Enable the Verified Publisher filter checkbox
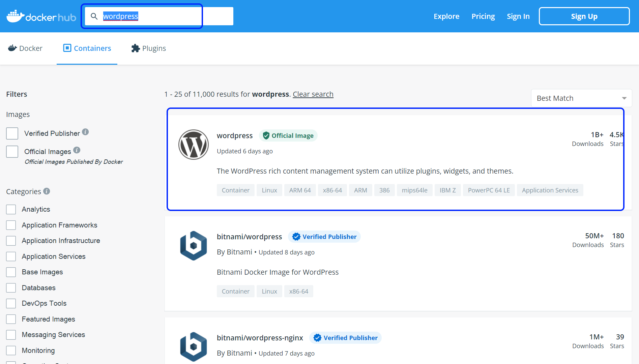 coord(12,133)
